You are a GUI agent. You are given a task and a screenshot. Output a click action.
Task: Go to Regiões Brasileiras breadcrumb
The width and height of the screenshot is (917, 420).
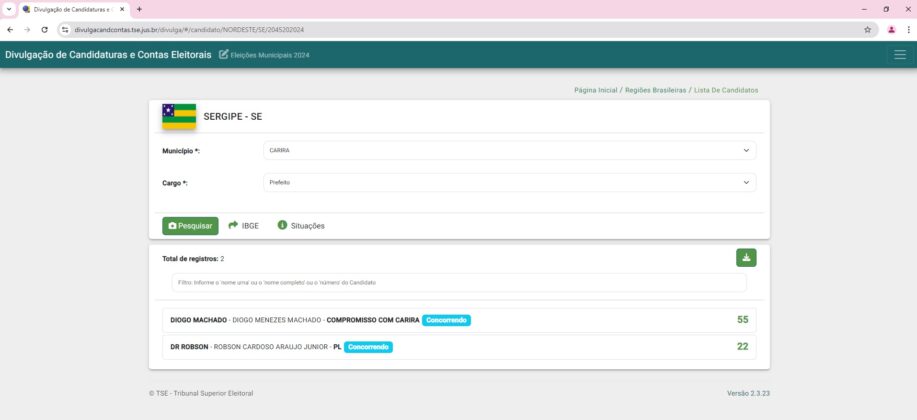pos(656,90)
